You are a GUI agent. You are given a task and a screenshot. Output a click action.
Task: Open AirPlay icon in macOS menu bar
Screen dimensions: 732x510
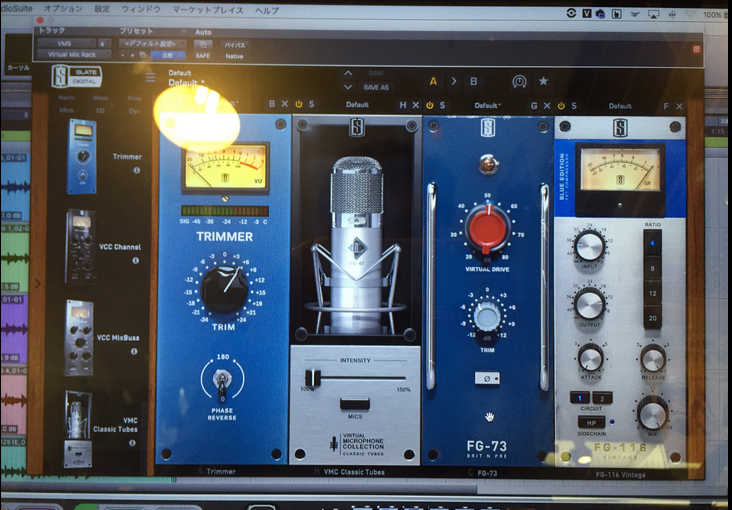[x=653, y=14]
